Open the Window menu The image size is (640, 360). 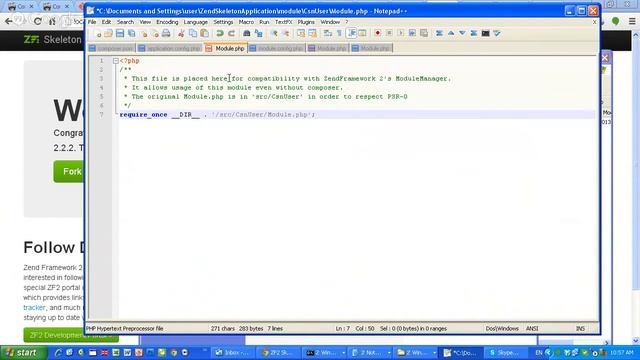330,22
